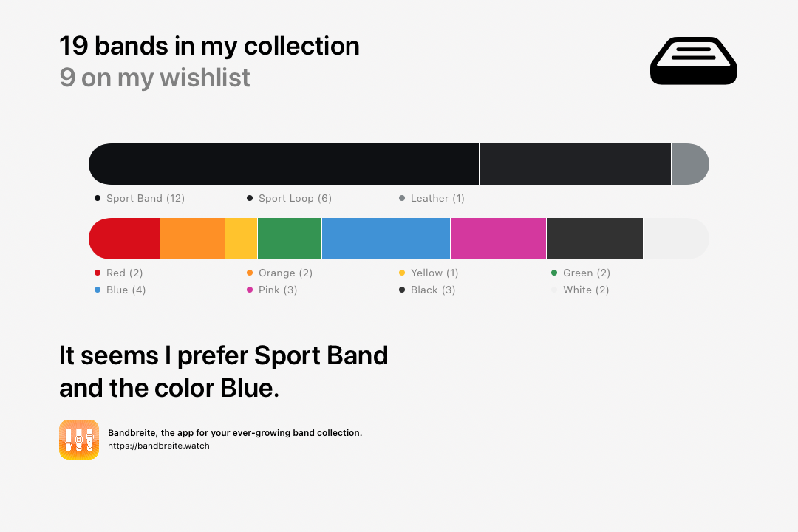Click the '9 on my wishlist' text
798x532 pixels.
tap(154, 78)
